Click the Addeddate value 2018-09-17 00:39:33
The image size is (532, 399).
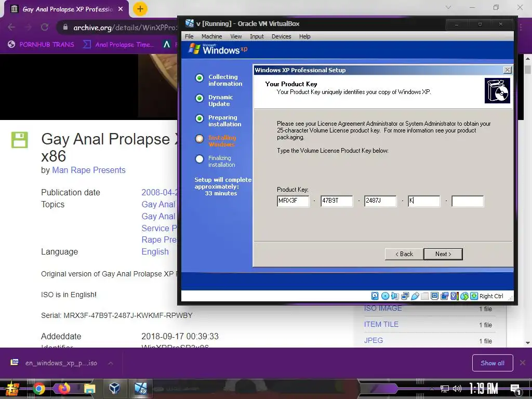180,337
